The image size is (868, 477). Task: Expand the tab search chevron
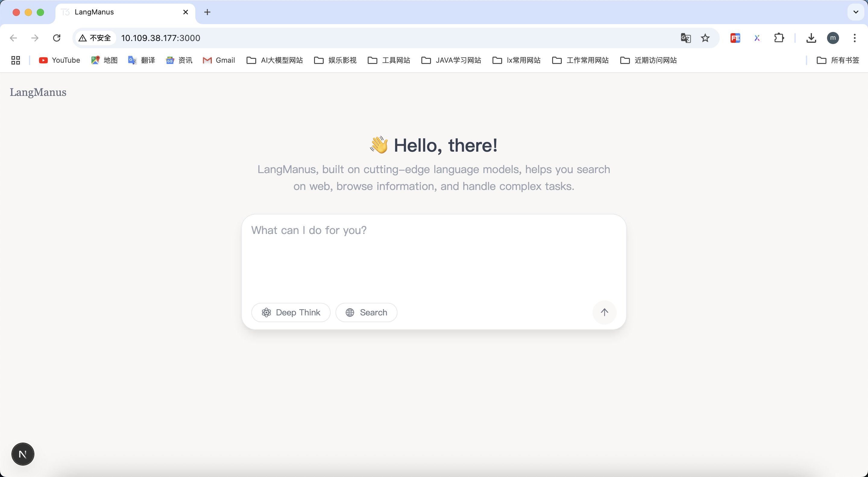pyautogui.click(x=856, y=12)
